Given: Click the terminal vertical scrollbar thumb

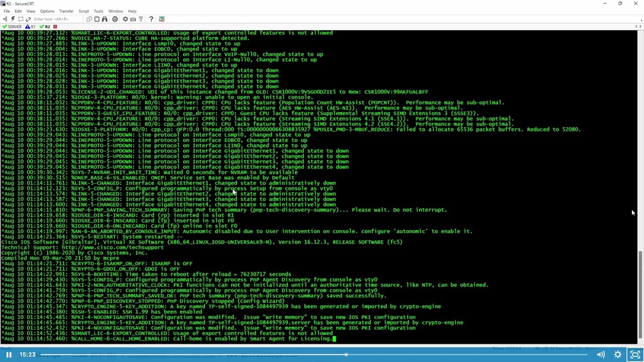Looking at the screenshot, I should pos(640,294).
